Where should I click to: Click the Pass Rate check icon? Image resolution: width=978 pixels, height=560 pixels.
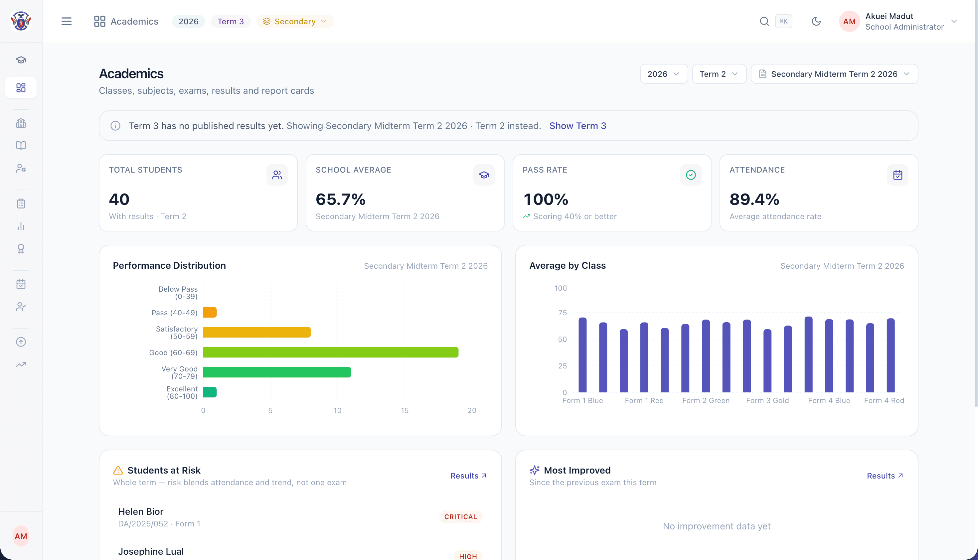691,175
